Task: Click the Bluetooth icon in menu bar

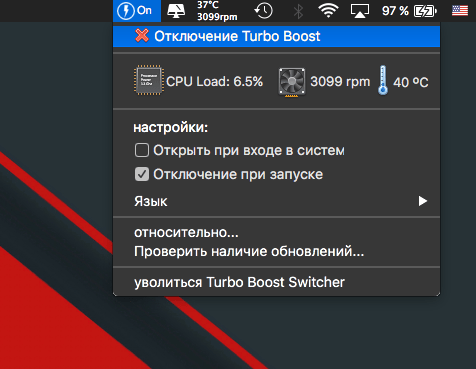Action: [298, 11]
